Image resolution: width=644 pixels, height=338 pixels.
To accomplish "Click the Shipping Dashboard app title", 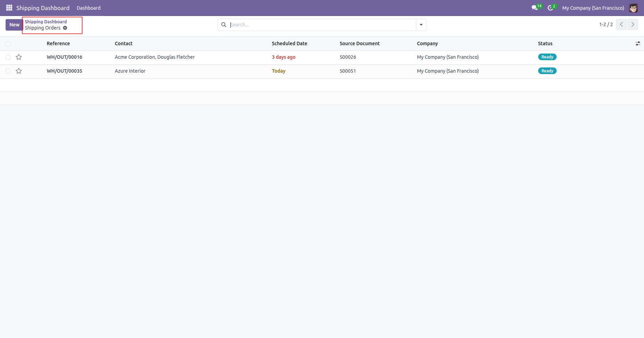I will pos(43,8).
